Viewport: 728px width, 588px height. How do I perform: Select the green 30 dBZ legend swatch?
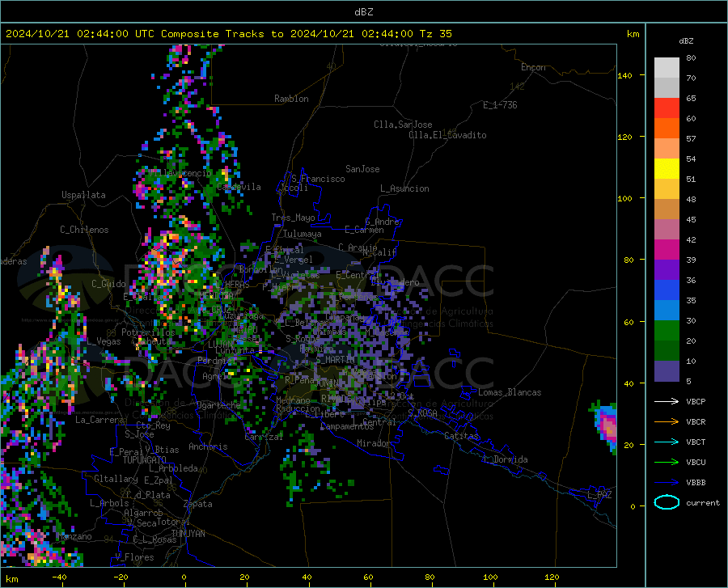click(667, 331)
